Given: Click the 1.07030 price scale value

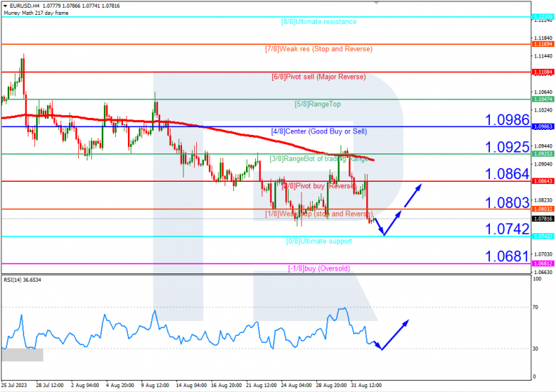Looking at the screenshot, I should click(x=543, y=254).
